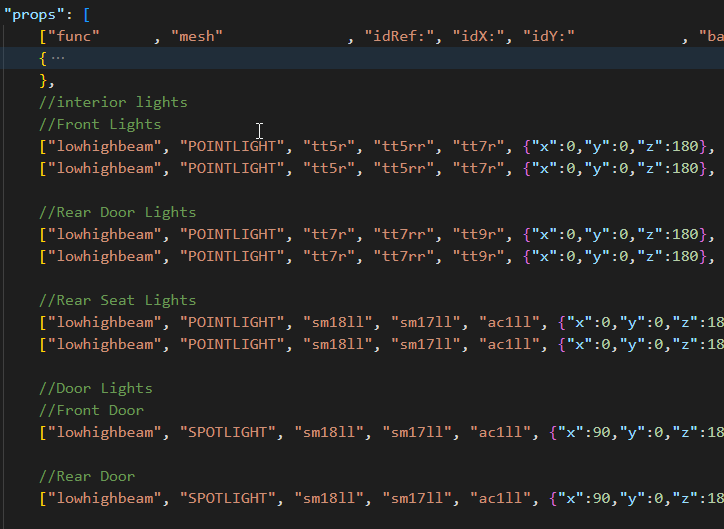Click the //interior lights comment
The width and height of the screenshot is (724, 529).
click(x=113, y=102)
